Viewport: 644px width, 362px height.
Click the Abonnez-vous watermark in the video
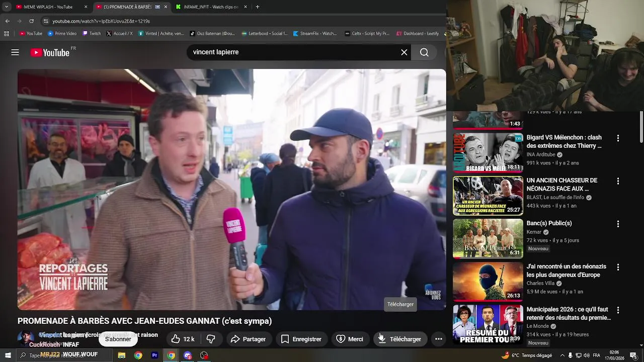(433, 294)
